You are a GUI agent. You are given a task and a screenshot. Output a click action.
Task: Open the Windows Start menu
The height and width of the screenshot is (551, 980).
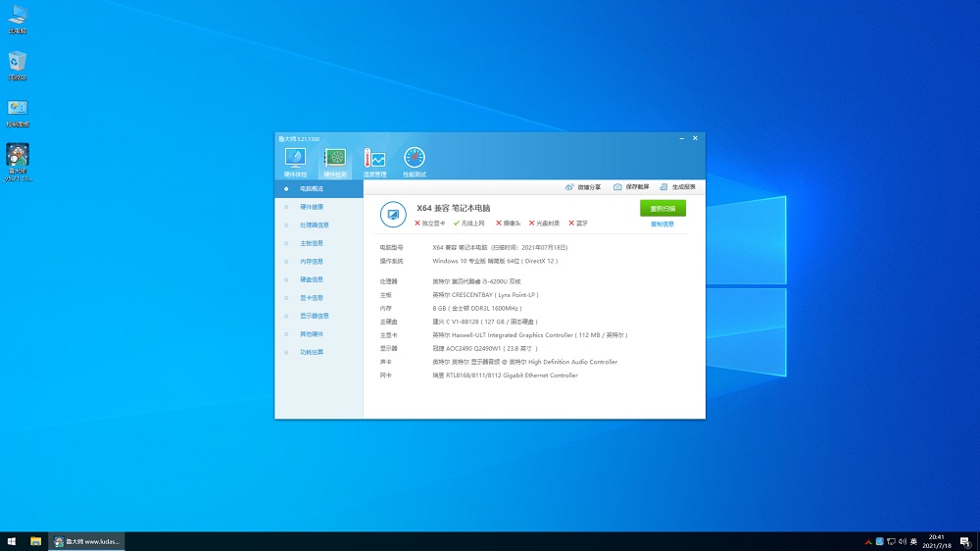[12, 541]
